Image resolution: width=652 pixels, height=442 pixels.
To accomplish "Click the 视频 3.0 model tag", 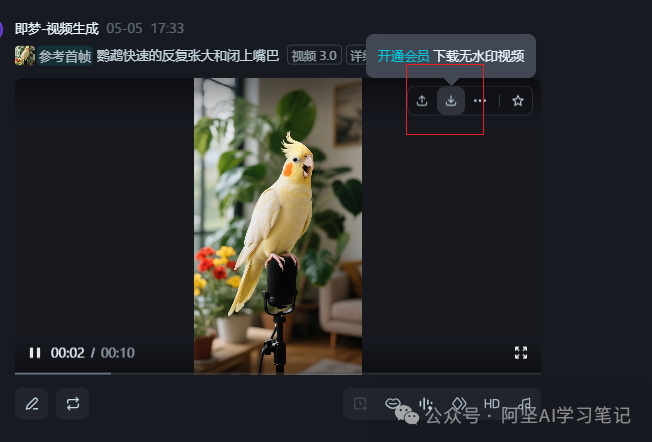I will (314, 56).
